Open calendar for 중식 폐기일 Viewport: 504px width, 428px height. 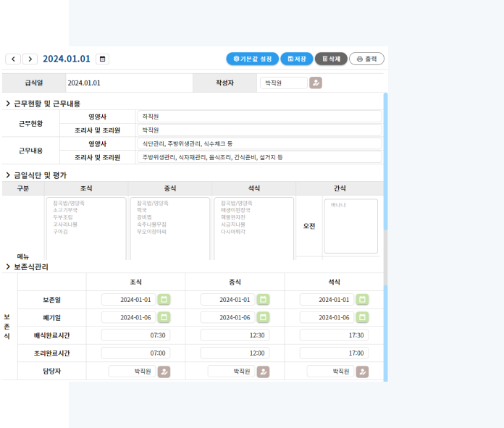coord(263,318)
